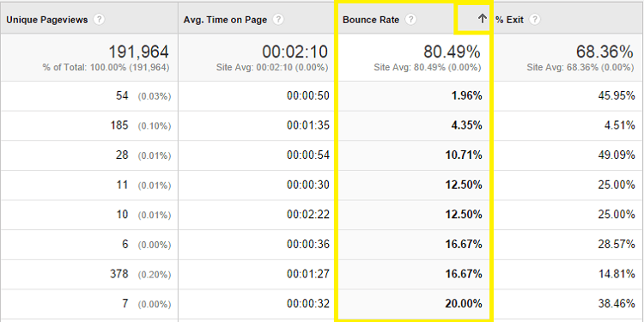Click pageviews cell showing 6 (0.00%)
Screen dimensions: 644x322
(x=89, y=245)
